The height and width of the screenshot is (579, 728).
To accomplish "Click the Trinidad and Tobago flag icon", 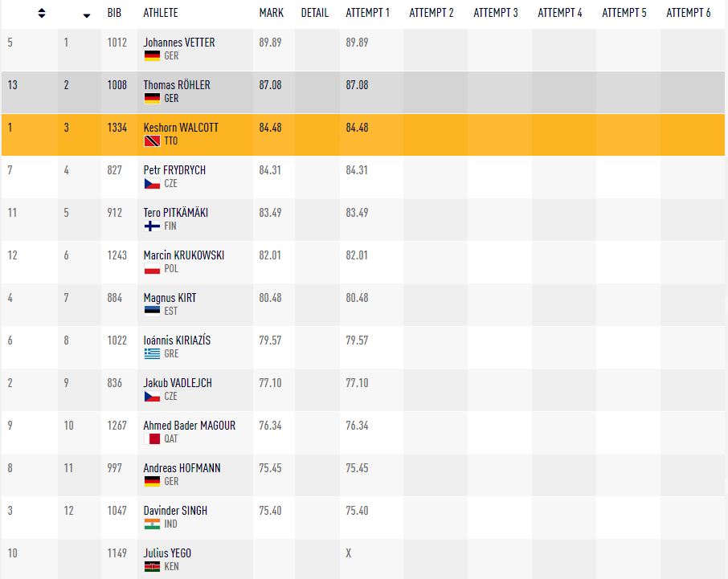I will [152, 141].
